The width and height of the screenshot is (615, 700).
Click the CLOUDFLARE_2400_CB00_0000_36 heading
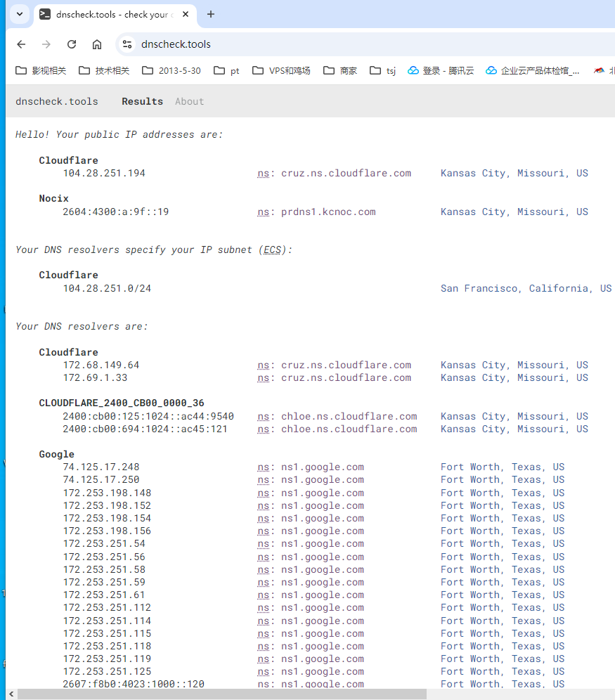[122, 403]
